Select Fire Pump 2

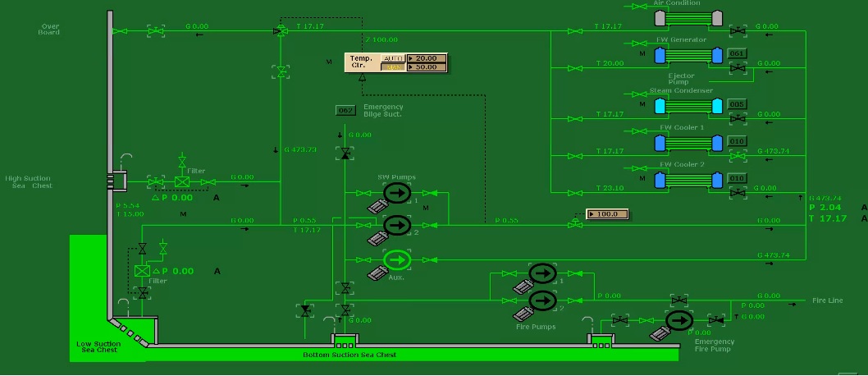tap(542, 300)
